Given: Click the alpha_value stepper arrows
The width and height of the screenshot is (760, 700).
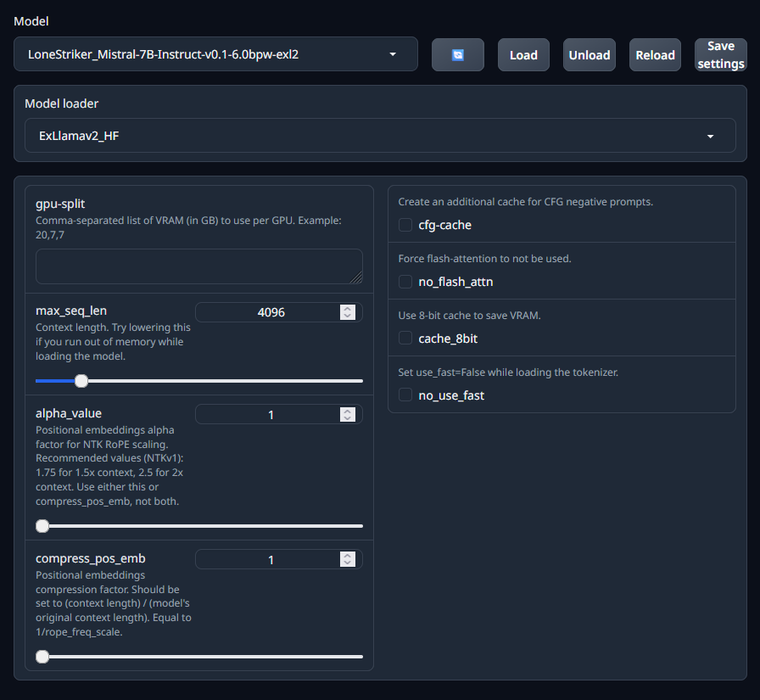Looking at the screenshot, I should (x=347, y=414).
